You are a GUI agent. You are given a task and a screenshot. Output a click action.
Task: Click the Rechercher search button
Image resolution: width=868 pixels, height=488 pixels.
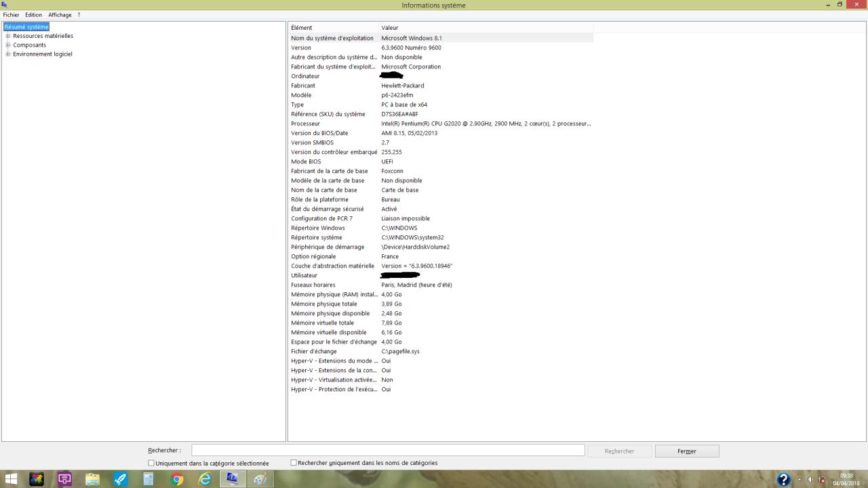[619, 451]
